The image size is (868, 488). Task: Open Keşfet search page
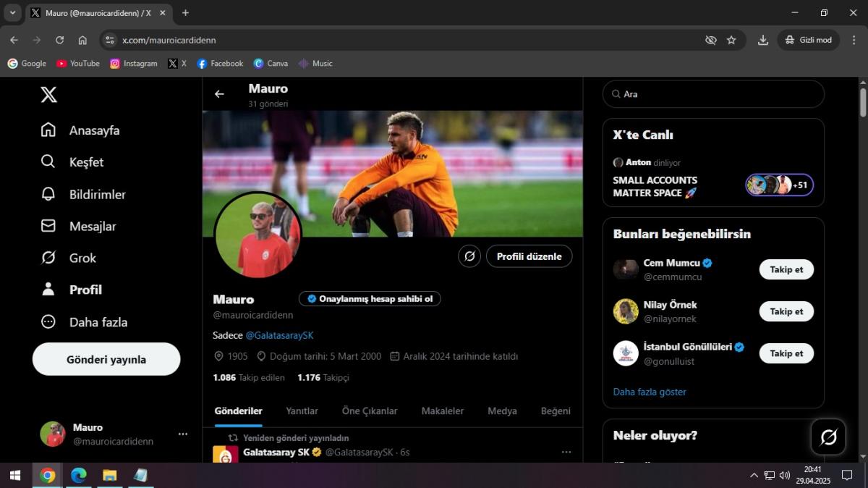[72, 162]
